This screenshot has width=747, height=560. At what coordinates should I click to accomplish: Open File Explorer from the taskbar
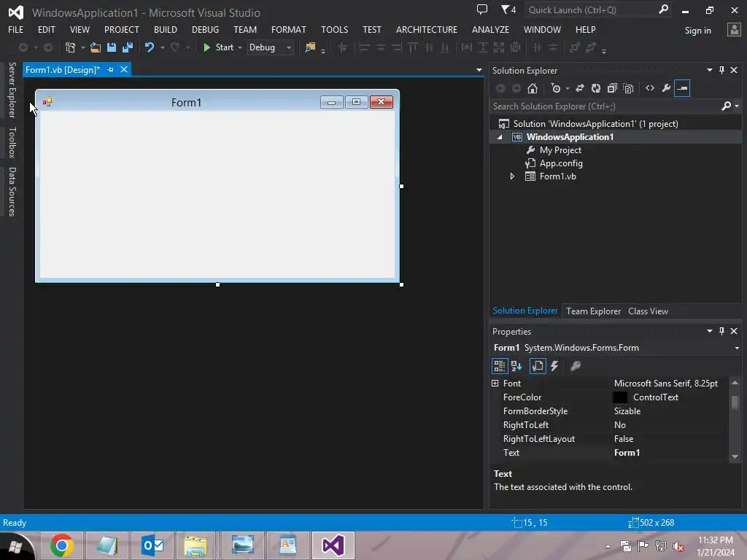coord(196,545)
